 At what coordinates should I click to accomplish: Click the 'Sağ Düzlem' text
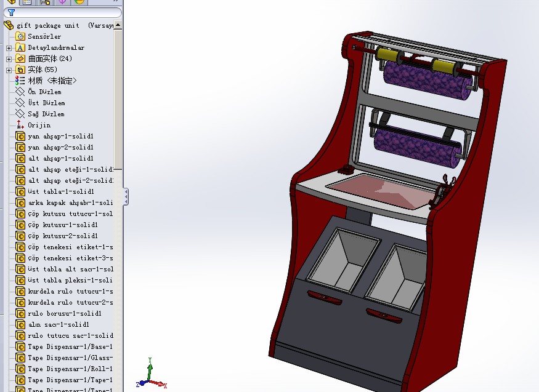click(46, 114)
